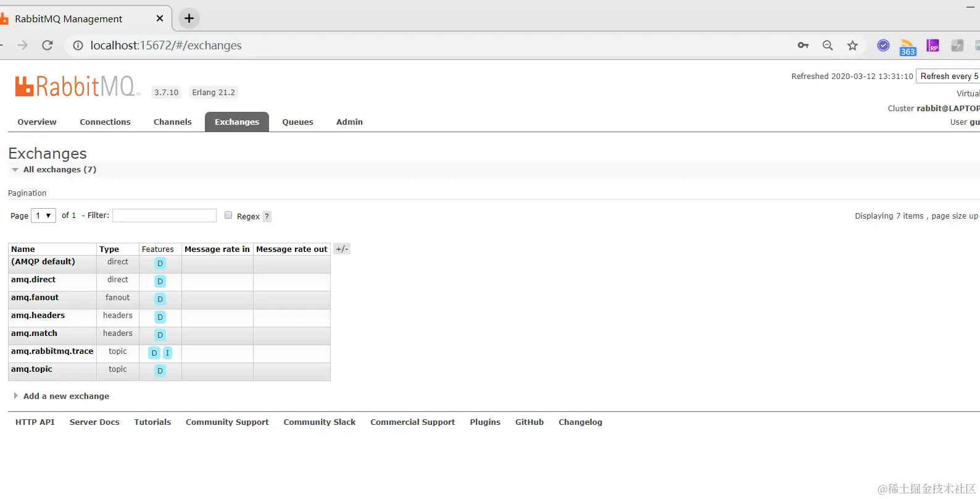980x499 pixels.
Task: Click the browser reload button
Action: 48,45
